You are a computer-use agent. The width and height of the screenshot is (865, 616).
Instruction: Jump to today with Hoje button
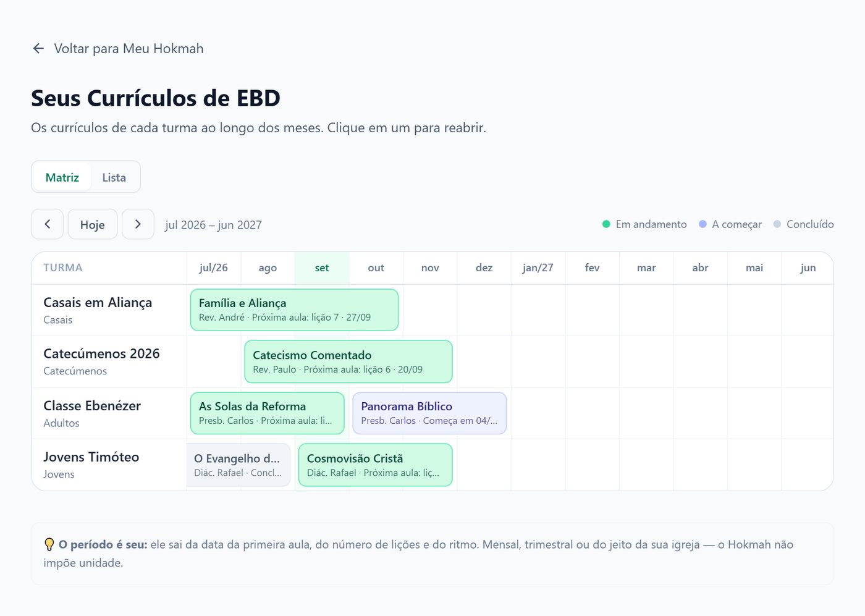93,224
